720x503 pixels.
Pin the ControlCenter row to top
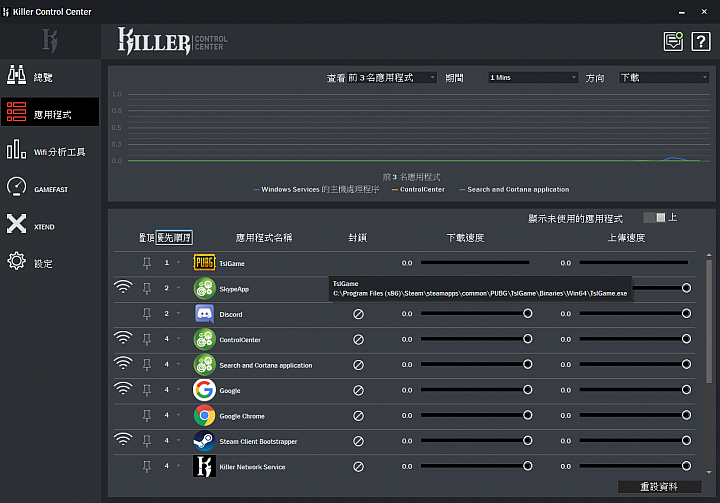[x=146, y=339]
